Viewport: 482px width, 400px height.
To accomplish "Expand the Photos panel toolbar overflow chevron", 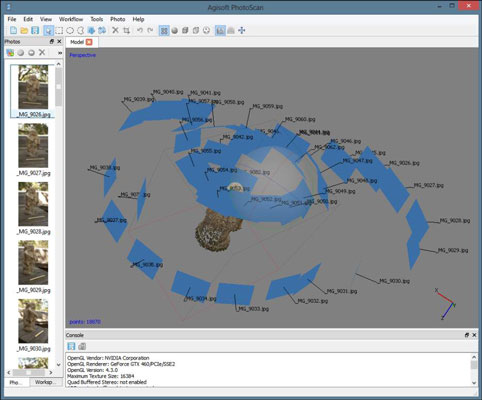I will pyautogui.click(x=60, y=53).
